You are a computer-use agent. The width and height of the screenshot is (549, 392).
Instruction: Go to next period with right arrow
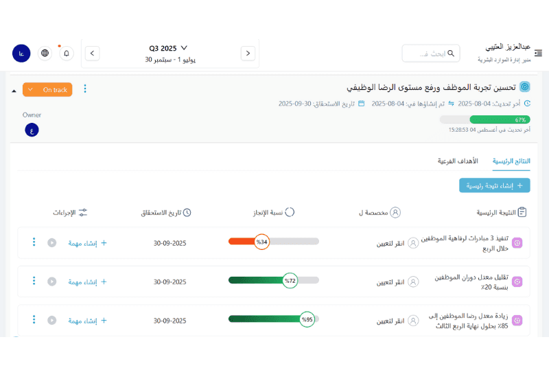pyautogui.click(x=248, y=53)
